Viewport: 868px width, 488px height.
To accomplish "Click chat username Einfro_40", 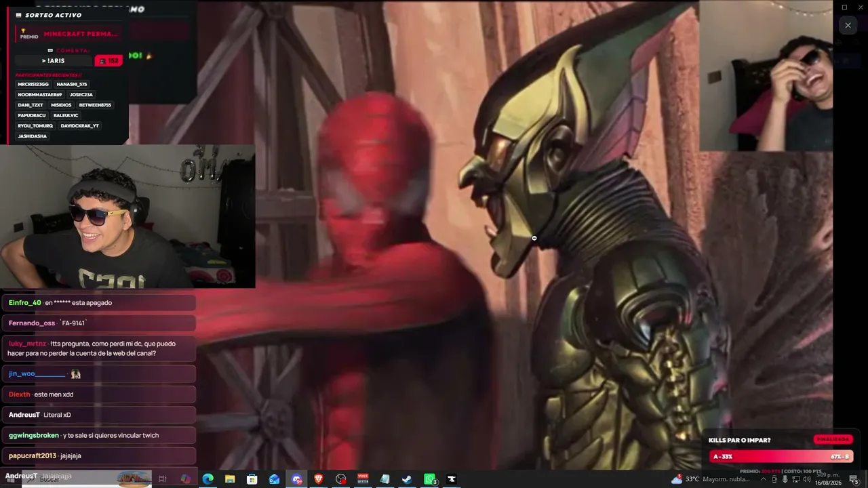I will point(25,303).
